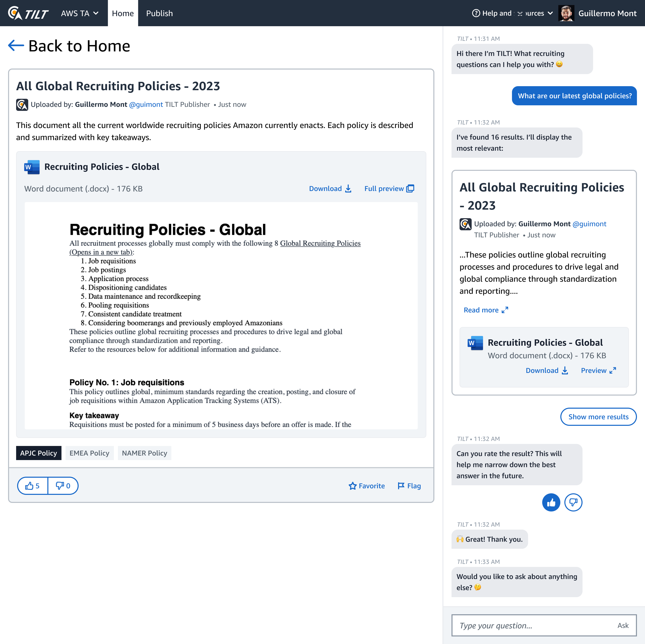Expand Read more in chat result
The height and width of the screenshot is (644, 645).
(486, 310)
